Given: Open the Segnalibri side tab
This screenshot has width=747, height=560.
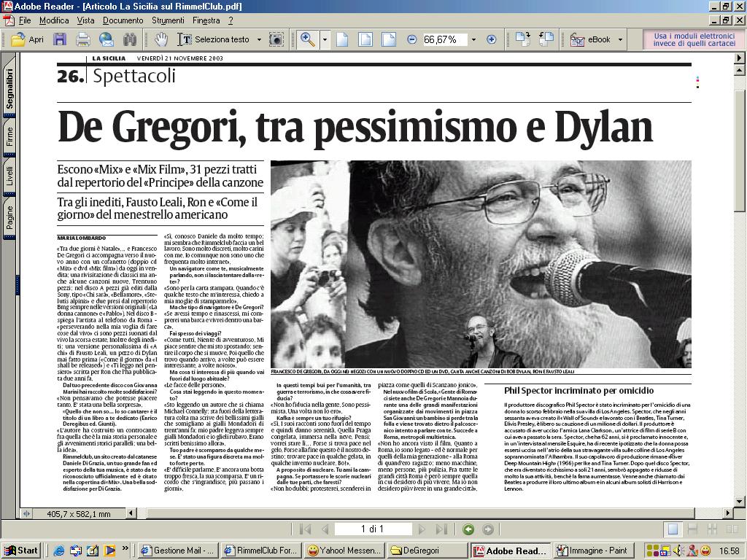Looking at the screenshot, I should click(x=9, y=88).
